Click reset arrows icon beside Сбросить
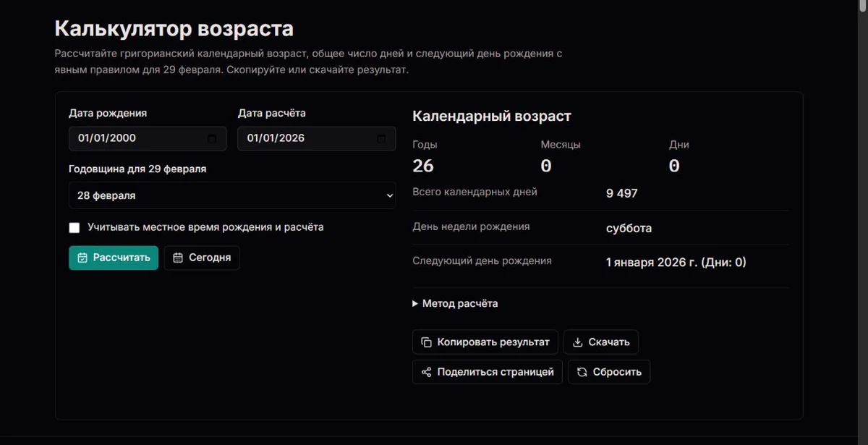The image size is (868, 445). [582, 372]
